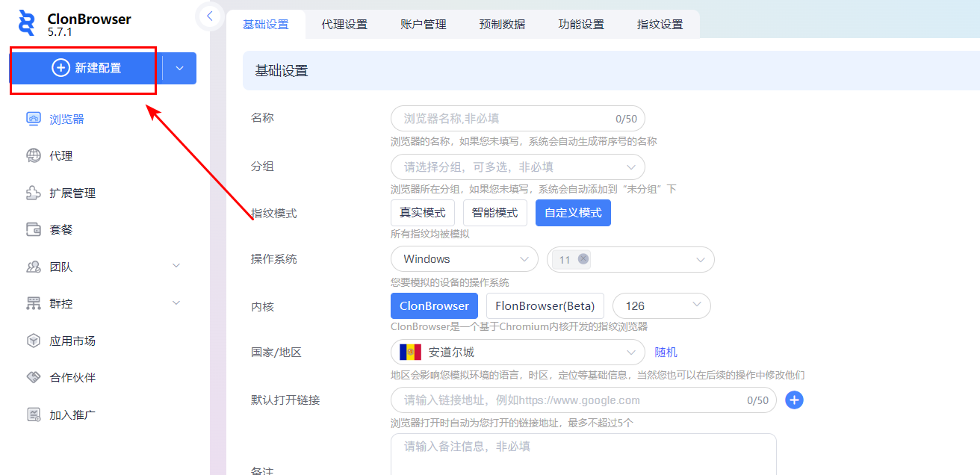Click the 新建配置 button
This screenshot has width=980, height=475.
point(86,68)
